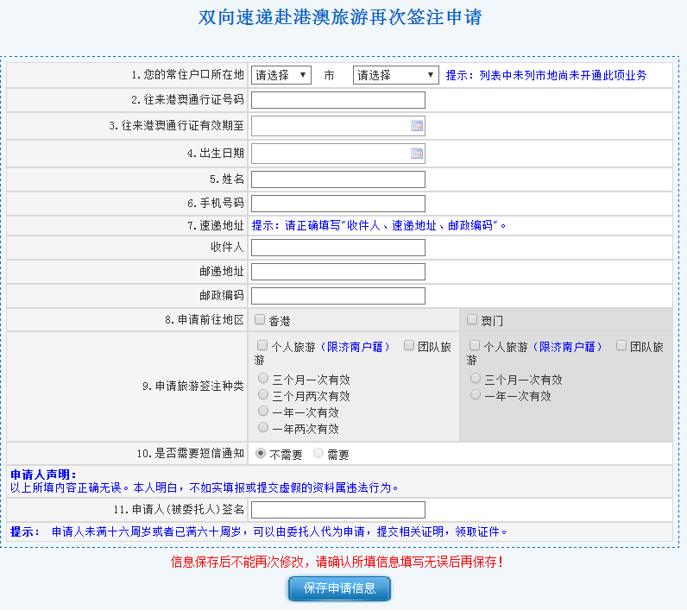The width and height of the screenshot is (687, 616).
Task: Select 需要 for SMS notification
Action: coord(318,453)
